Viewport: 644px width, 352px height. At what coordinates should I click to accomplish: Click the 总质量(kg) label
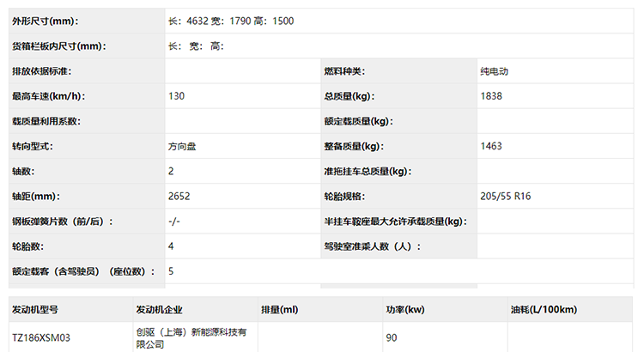(x=349, y=96)
